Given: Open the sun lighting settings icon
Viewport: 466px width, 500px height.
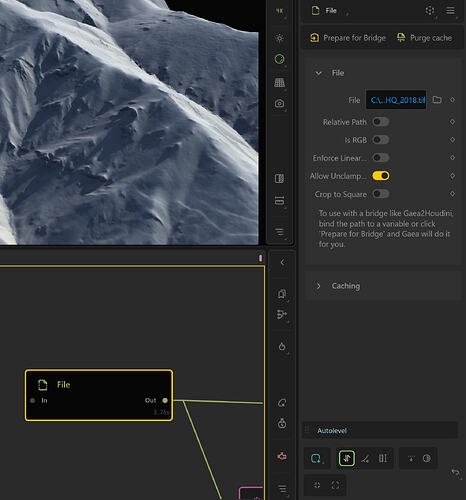Looking at the screenshot, I should coord(279,38).
